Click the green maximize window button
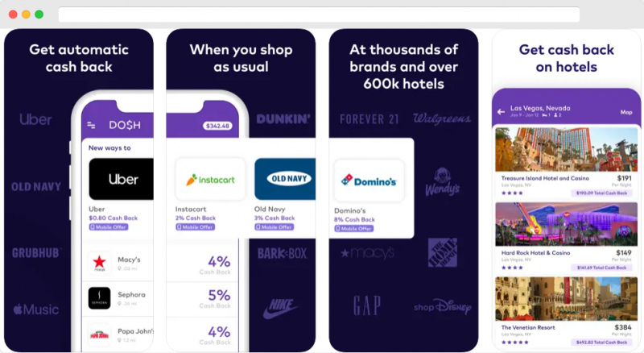Image resolution: width=644 pixels, height=353 pixels. point(39,15)
